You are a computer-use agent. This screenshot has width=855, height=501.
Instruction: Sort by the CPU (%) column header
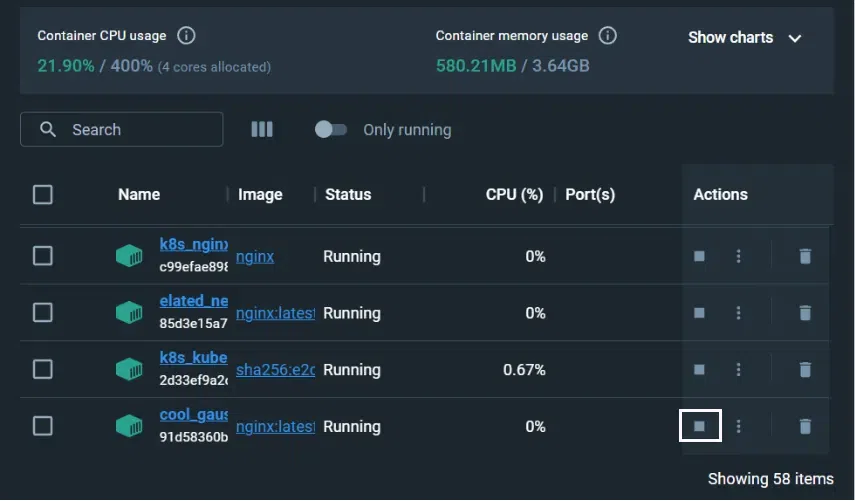click(x=514, y=194)
